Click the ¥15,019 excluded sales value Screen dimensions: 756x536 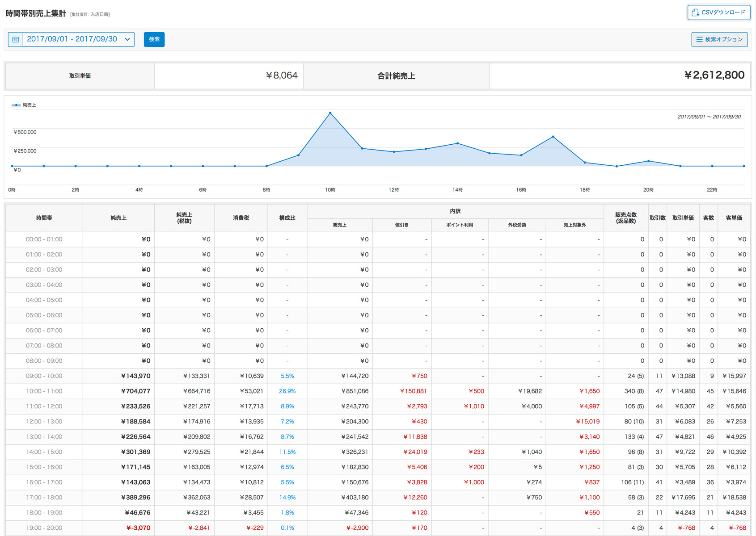point(587,422)
